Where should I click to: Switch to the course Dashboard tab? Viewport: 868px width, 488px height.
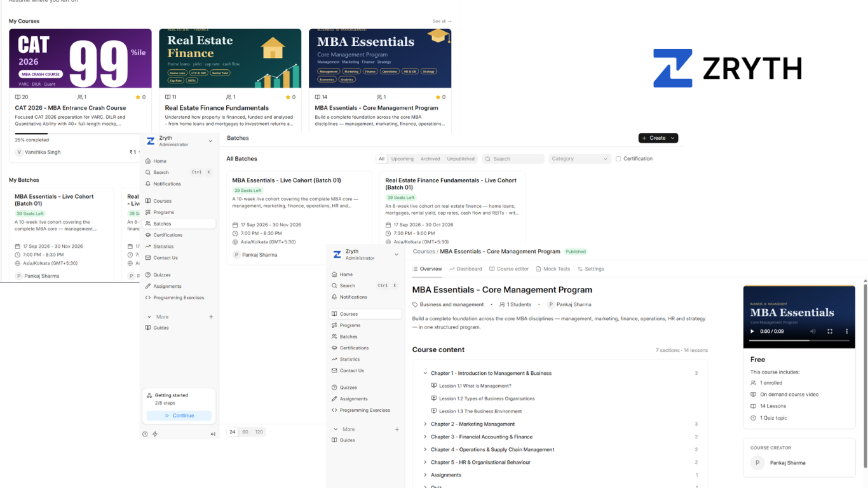466,269
